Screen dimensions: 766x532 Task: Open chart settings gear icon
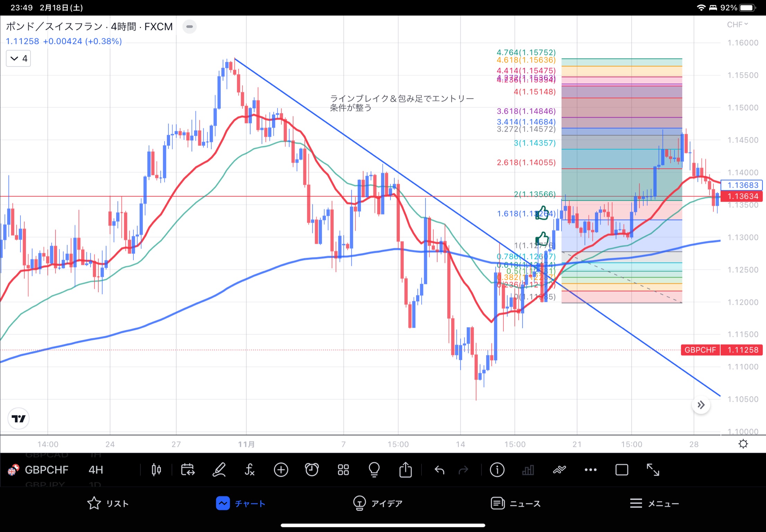[743, 444]
